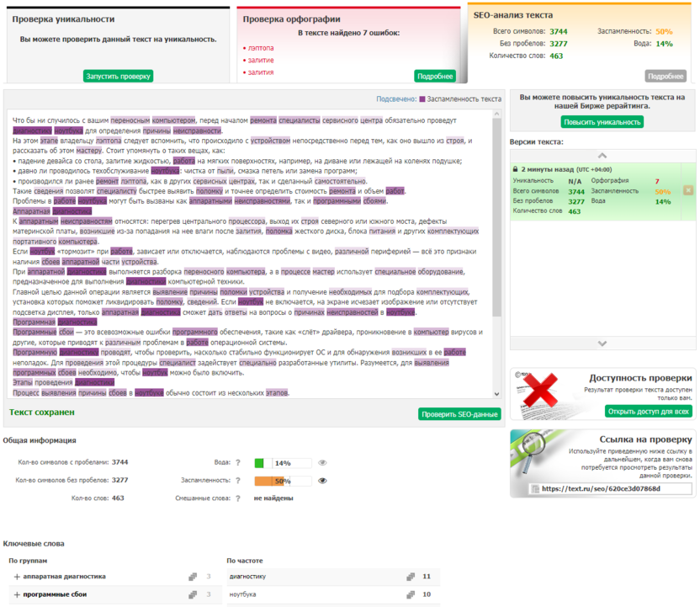Click copy icon for программные сбои group

pos(194,594)
